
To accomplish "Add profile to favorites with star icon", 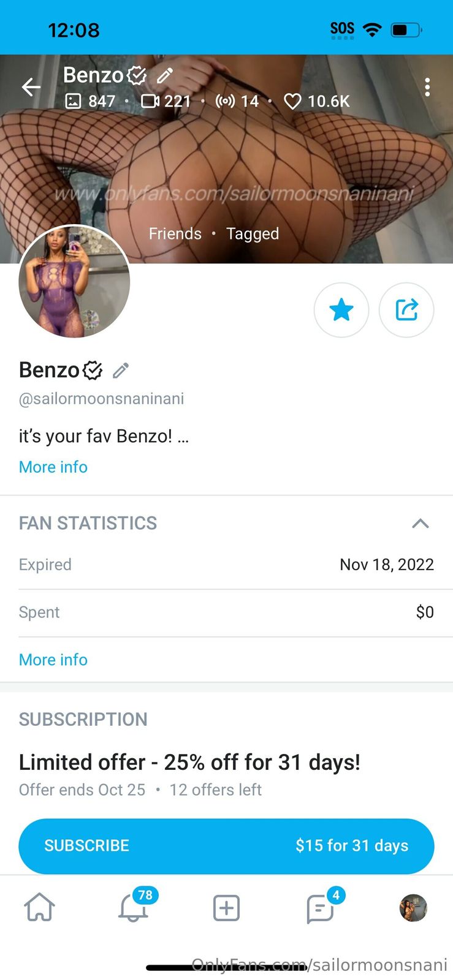I will (x=341, y=310).
